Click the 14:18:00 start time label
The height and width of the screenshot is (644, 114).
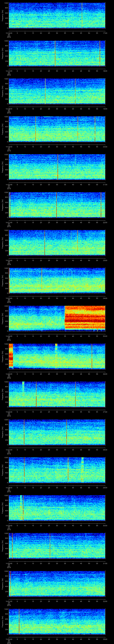9,109
